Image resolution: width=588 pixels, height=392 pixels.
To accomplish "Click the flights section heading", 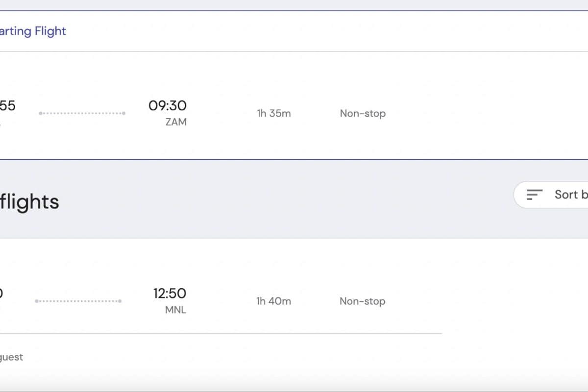I will click(29, 202).
